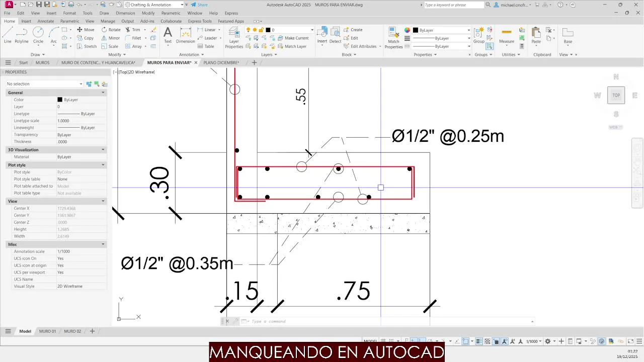Expand the Draw panel dropdown
The width and height of the screenshot is (644, 362).
(38, 54)
